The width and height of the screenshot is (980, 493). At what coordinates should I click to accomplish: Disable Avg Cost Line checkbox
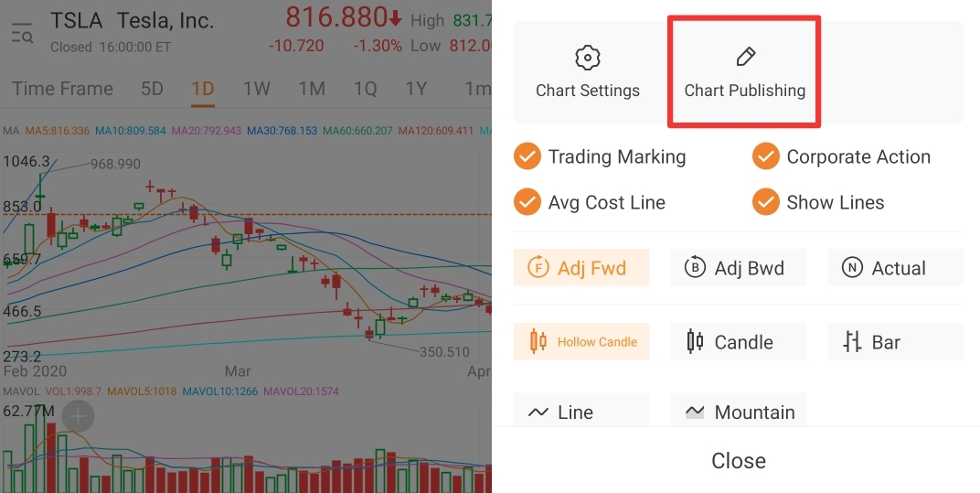pos(527,202)
